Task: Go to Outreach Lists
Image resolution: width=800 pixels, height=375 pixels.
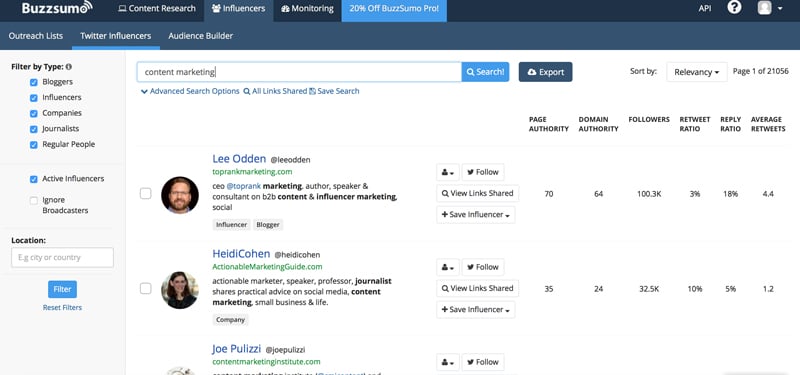Action: 36,36
